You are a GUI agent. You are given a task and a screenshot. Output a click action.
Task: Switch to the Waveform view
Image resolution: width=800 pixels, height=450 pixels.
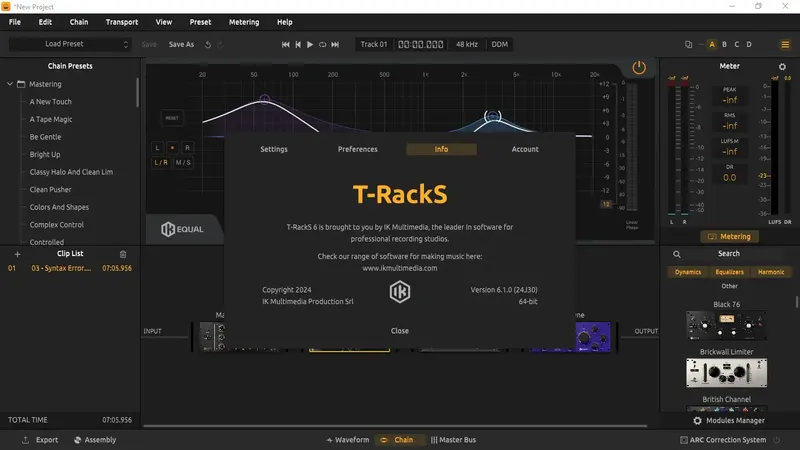[347, 440]
